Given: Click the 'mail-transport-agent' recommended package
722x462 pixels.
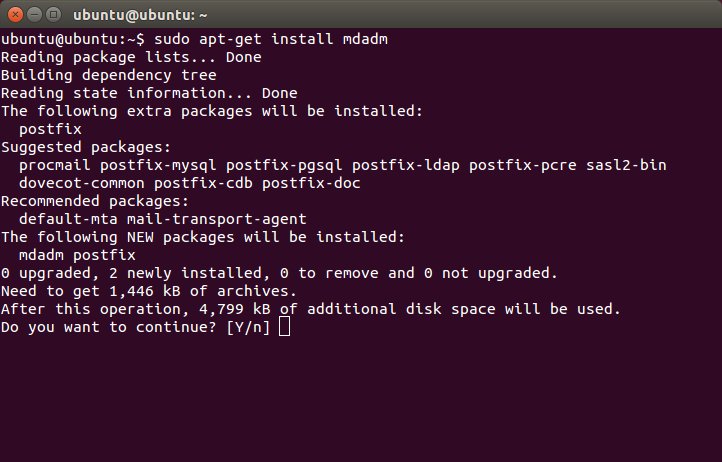Looking at the screenshot, I should coord(217,219).
